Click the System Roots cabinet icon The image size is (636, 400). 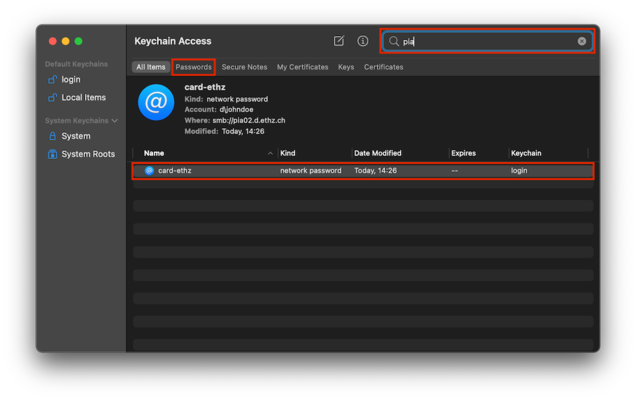pos(52,154)
